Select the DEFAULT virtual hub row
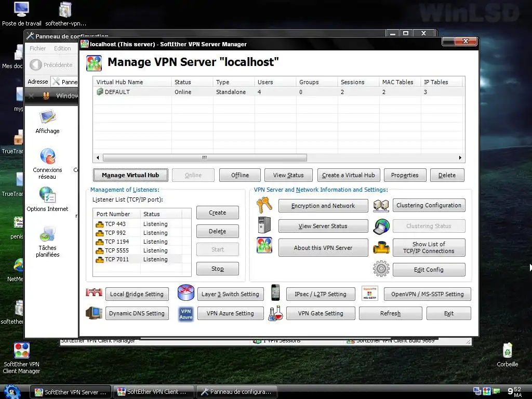The width and height of the screenshot is (532, 399). pos(278,91)
